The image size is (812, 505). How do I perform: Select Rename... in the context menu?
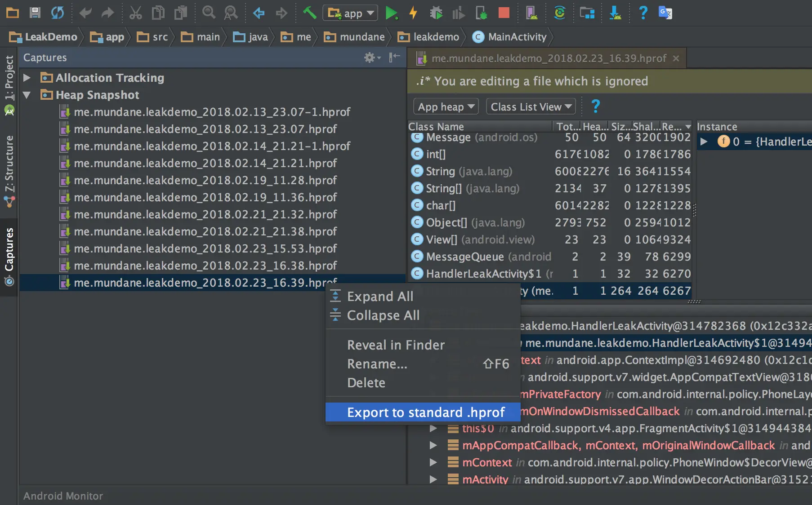point(423,364)
